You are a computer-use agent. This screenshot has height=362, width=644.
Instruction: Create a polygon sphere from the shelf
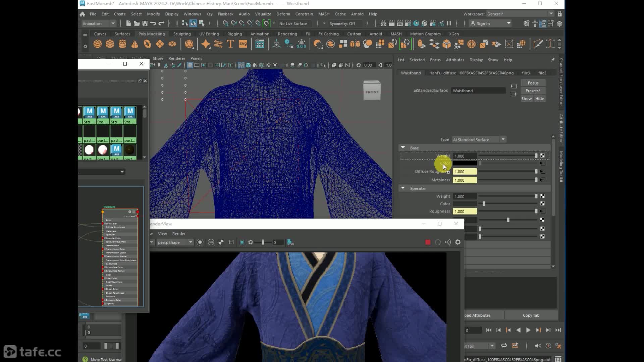click(x=98, y=44)
